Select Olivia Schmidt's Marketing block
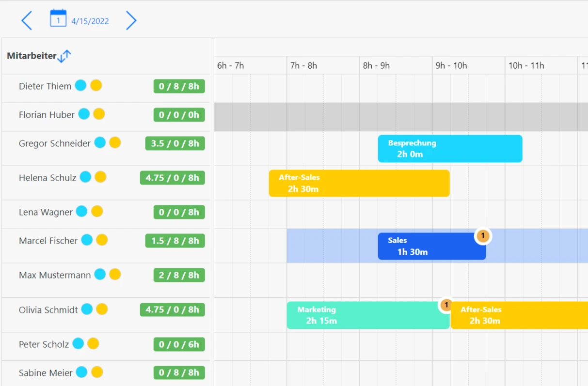This screenshot has width=588, height=386. (367, 315)
